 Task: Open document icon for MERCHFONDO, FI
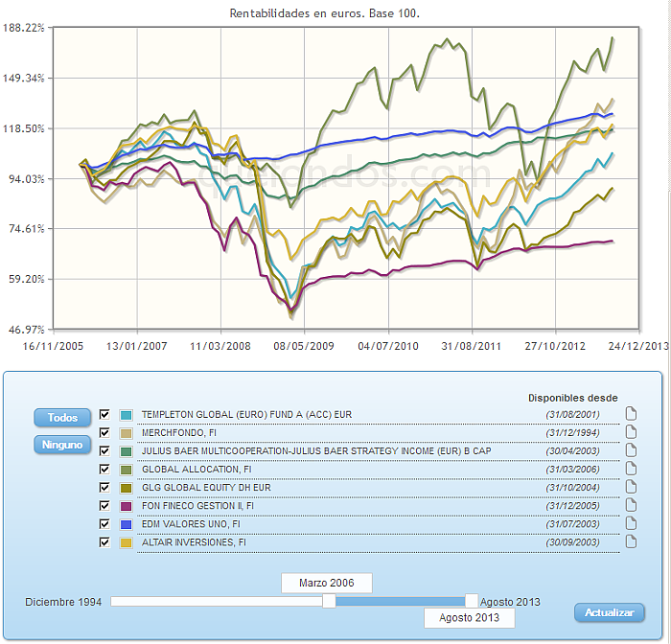coord(631,432)
